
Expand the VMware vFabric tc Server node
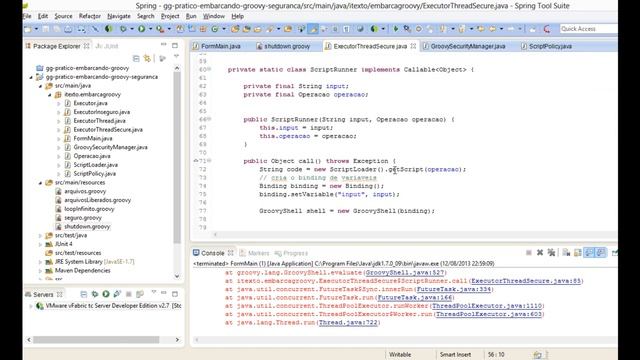(x=31, y=306)
